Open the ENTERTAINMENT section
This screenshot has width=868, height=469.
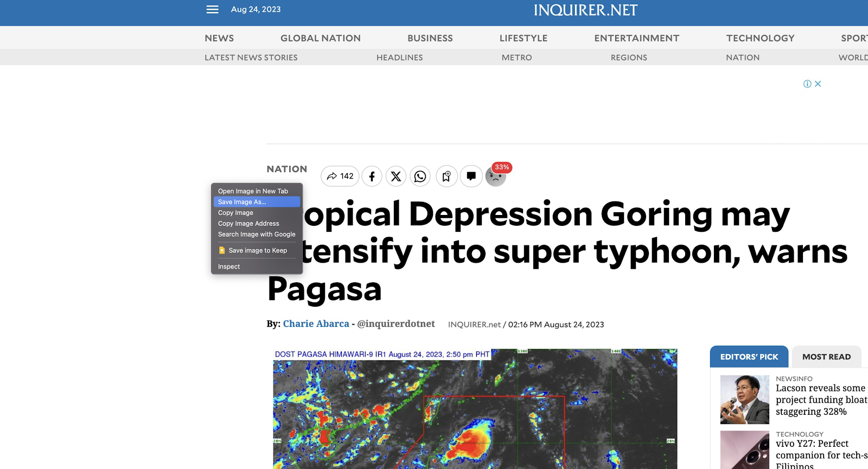tap(637, 38)
